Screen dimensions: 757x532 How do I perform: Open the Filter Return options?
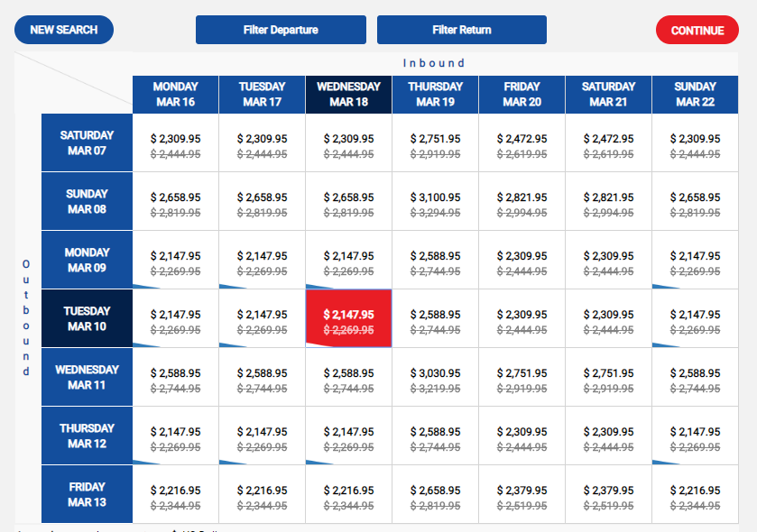click(462, 30)
